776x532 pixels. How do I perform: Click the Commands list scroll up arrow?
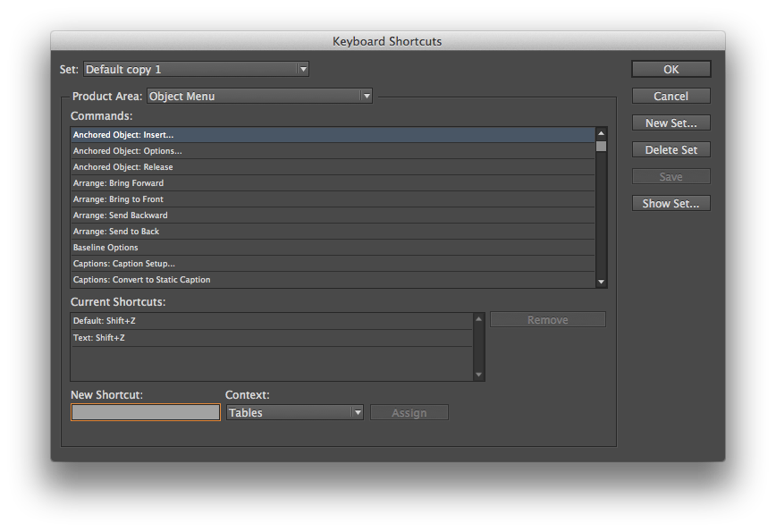click(x=601, y=133)
